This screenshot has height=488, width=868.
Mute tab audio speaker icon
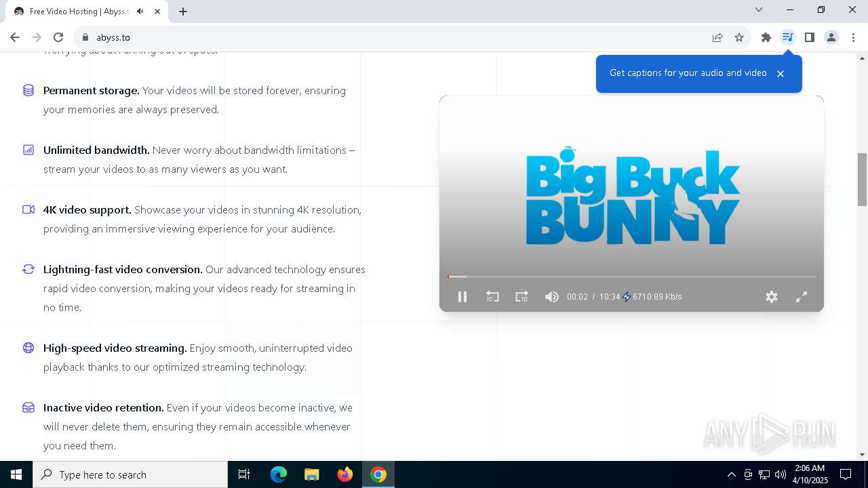coord(140,12)
